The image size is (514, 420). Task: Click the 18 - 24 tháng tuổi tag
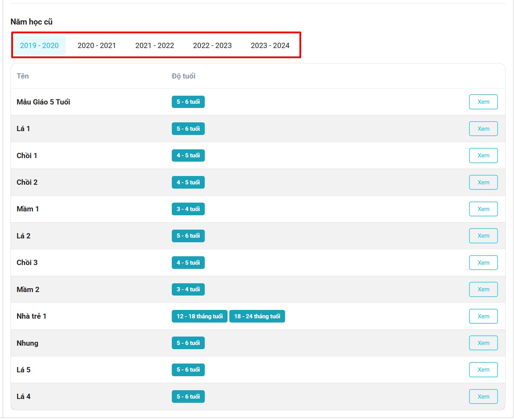coord(257,316)
